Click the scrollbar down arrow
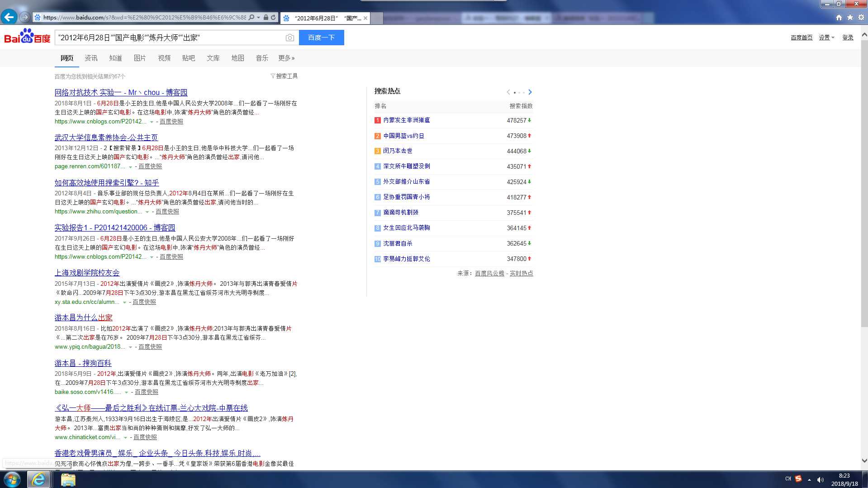This screenshot has width=868, height=488. 864,461
